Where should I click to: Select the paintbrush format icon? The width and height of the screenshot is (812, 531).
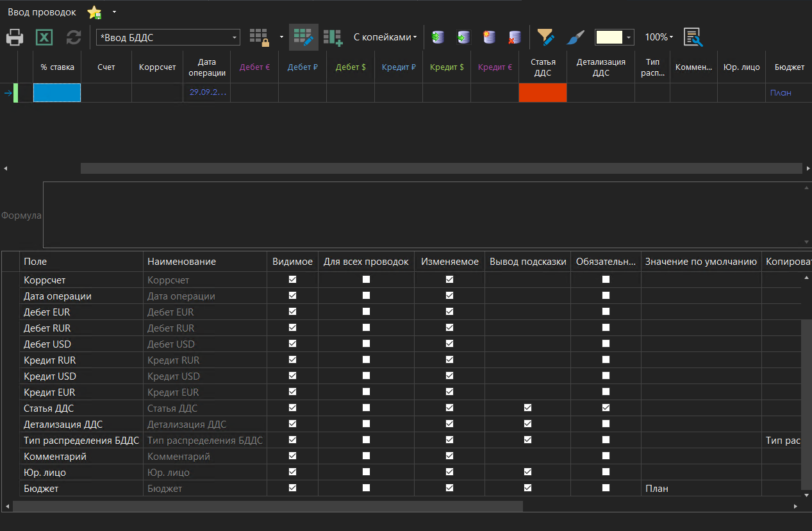click(576, 38)
